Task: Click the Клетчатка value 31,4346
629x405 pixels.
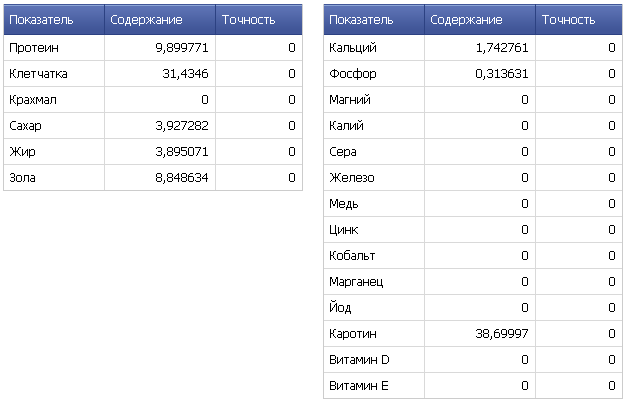Action: pyautogui.click(x=185, y=74)
